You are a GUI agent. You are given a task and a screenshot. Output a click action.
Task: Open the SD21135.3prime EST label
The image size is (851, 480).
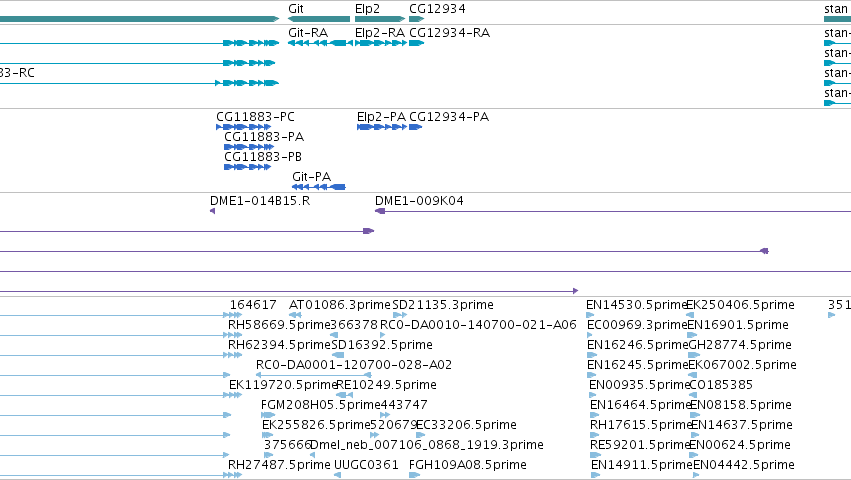(x=443, y=305)
